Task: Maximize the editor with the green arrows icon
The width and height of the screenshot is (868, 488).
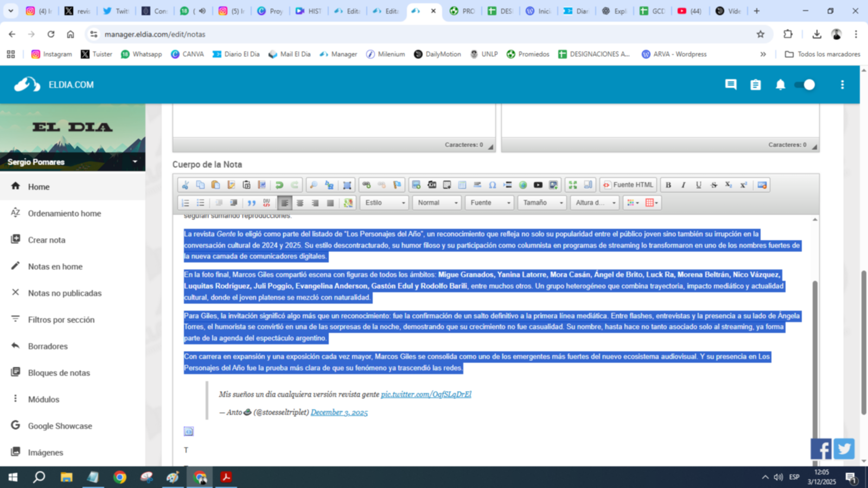Action: (x=573, y=185)
